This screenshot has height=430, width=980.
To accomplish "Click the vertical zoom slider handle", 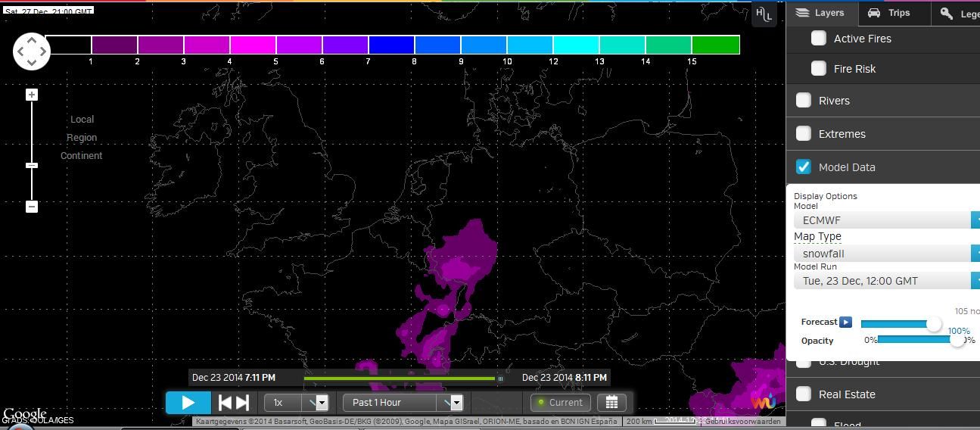I will tap(32, 165).
